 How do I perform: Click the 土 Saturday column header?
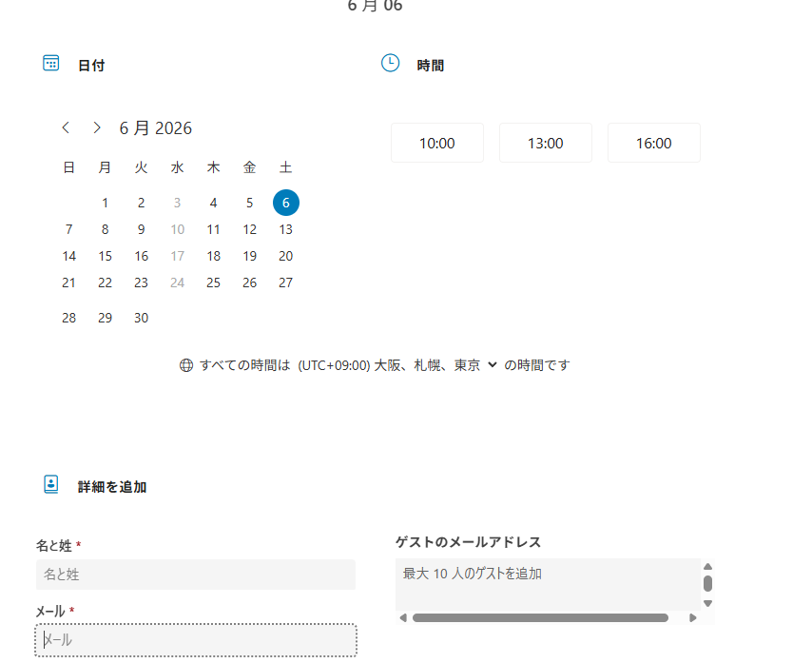click(x=286, y=167)
